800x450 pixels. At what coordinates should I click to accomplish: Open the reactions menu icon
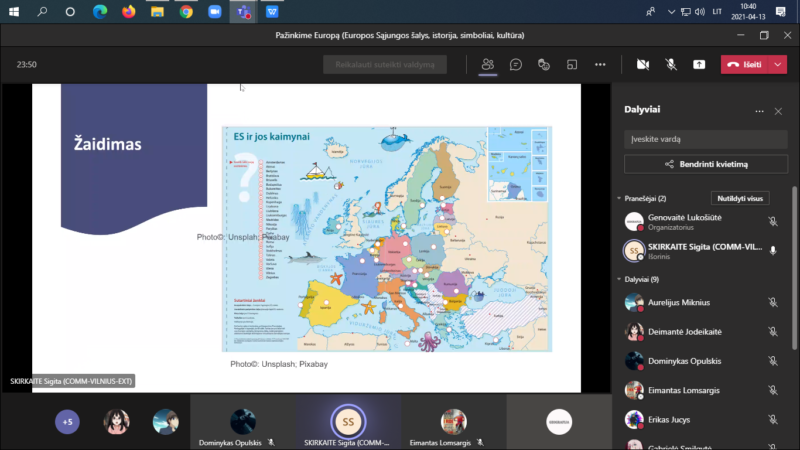tap(544, 64)
